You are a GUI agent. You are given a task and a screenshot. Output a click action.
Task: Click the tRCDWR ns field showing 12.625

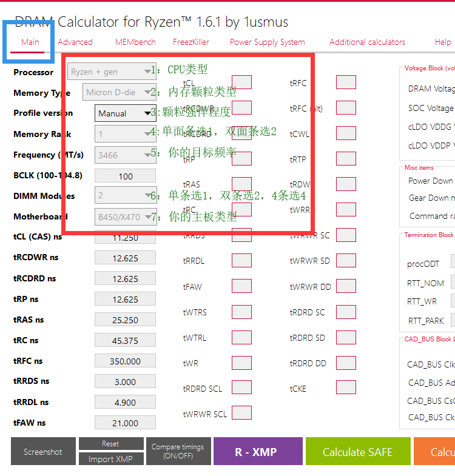(125, 258)
